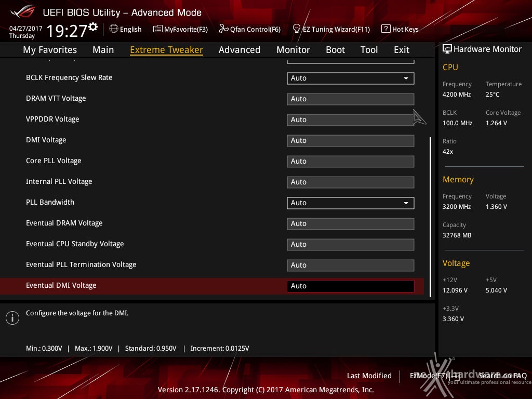Open the Tool tab
This screenshot has width=532, height=399.
point(369,50)
